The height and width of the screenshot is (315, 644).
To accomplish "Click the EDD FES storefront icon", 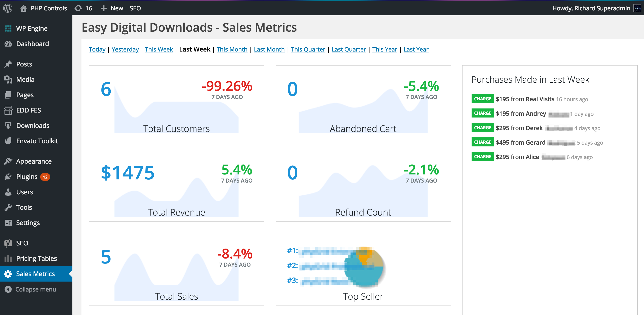I will click(8, 110).
